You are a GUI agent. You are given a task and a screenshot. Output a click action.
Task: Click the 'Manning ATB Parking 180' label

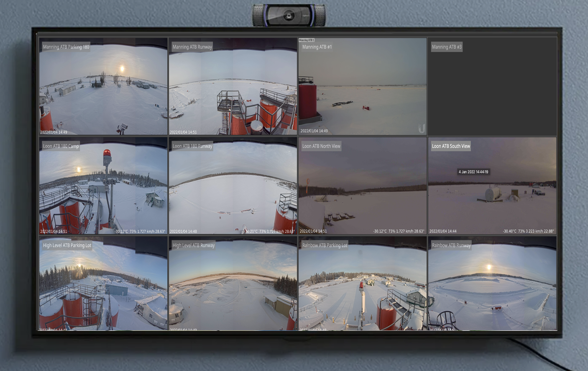point(66,47)
